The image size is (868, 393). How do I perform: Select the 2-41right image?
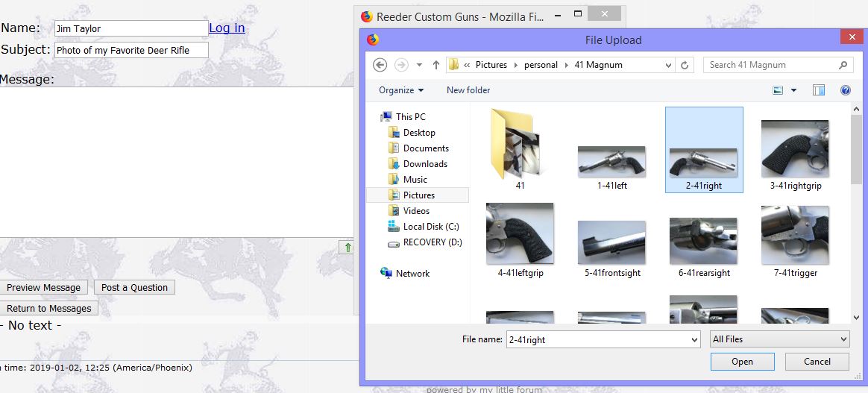tap(704, 149)
